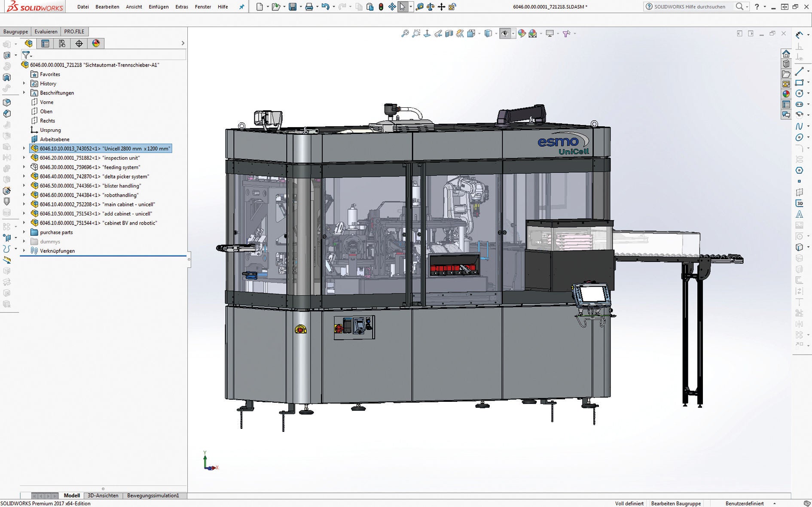The image size is (812, 507).
Task: Expand the 'inspection unit' assembly node
Action: click(24, 158)
